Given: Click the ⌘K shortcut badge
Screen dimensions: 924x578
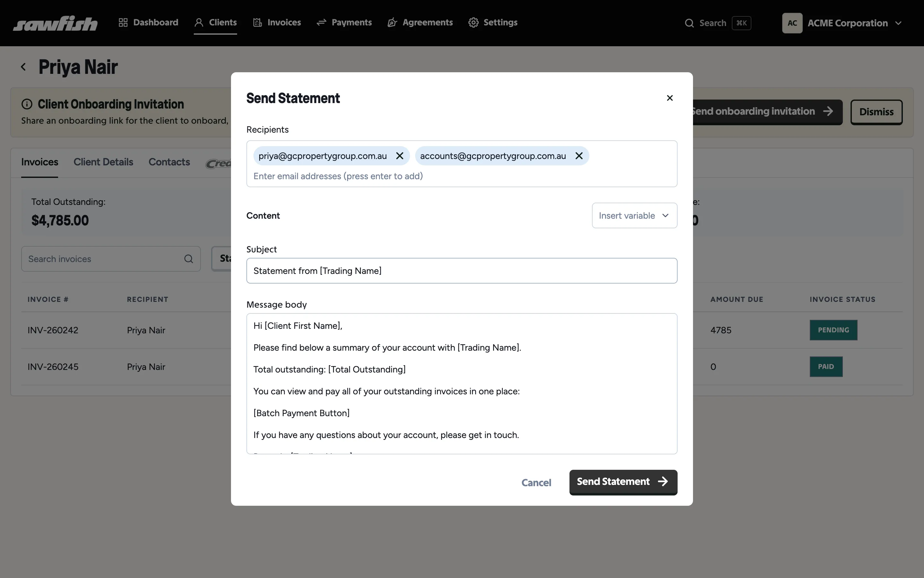Looking at the screenshot, I should pos(741,23).
